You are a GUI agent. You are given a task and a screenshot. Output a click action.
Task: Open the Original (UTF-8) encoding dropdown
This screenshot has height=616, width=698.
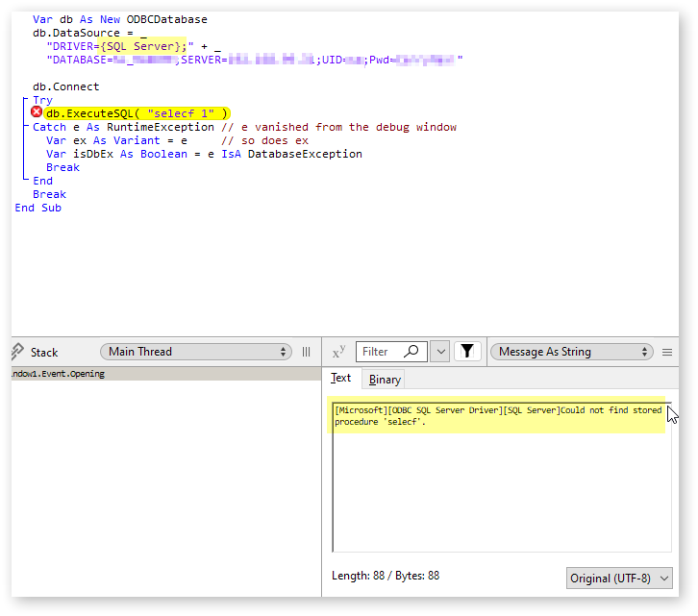[619, 579]
